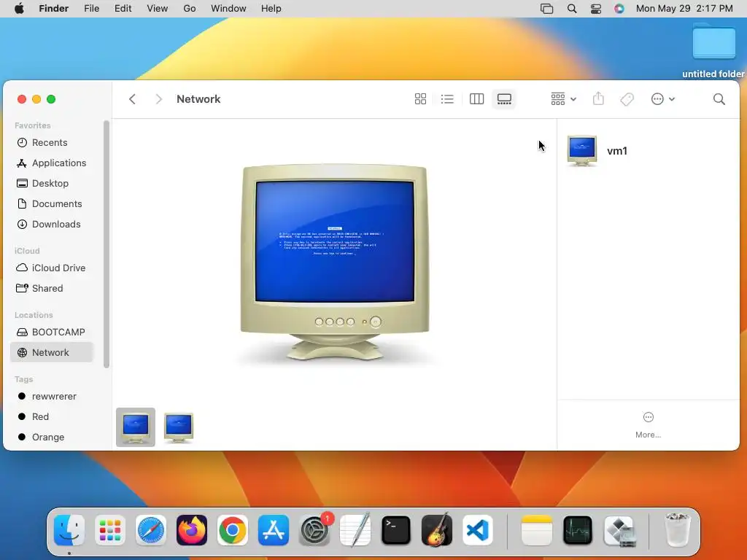Open Downloads in the sidebar
This screenshot has height=560, width=747.
coord(52,225)
